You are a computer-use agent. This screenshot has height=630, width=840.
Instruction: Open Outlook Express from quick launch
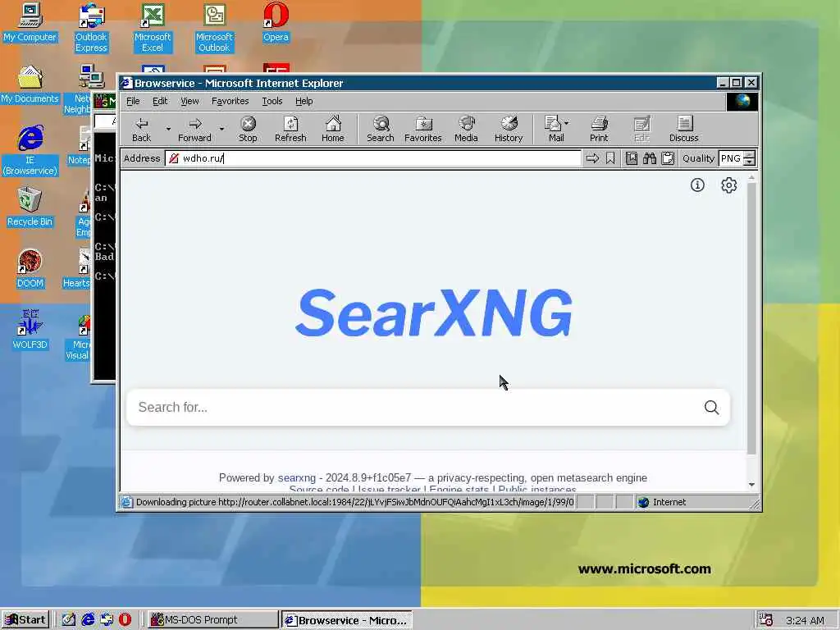(106, 620)
